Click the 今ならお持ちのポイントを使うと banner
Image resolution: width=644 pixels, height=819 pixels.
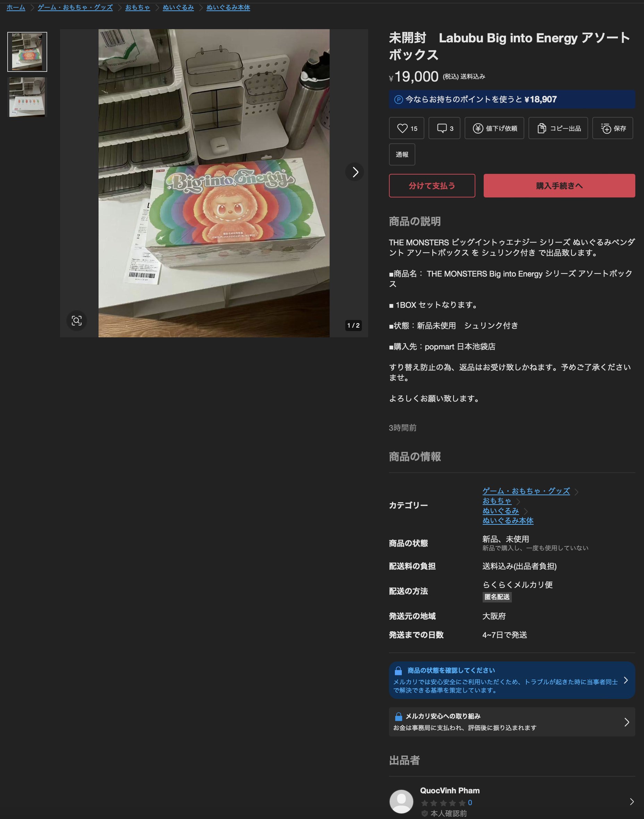point(512,100)
